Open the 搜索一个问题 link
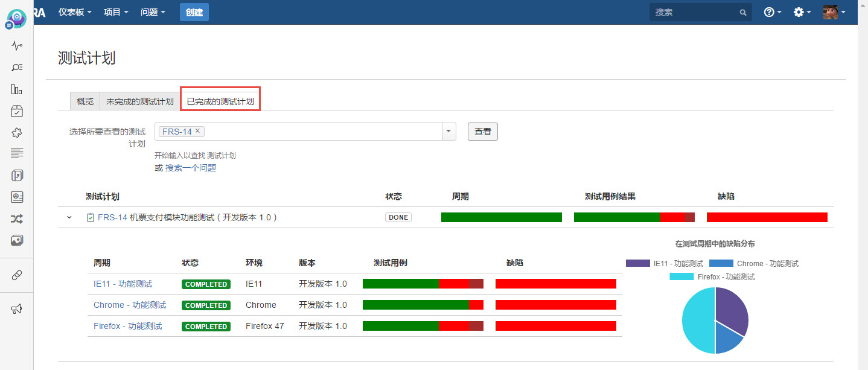This screenshot has width=868, height=370. 191,168
